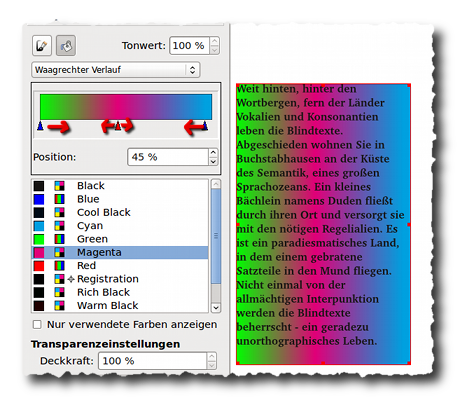The height and width of the screenshot is (401, 460).
Task: Increase the Tonwert value with up arrow
Action: [x=214, y=41]
